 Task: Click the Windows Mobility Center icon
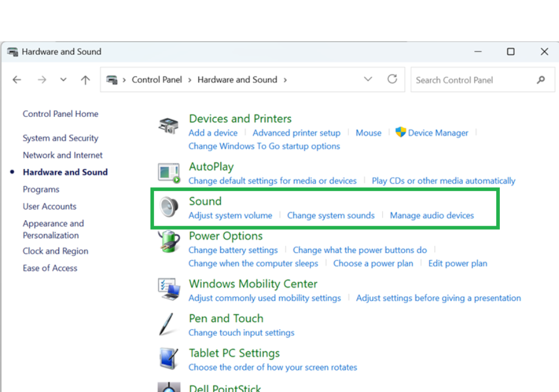coord(169,289)
